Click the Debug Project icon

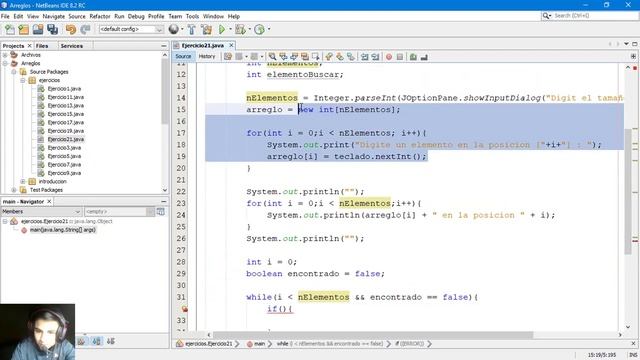[x=240, y=29]
